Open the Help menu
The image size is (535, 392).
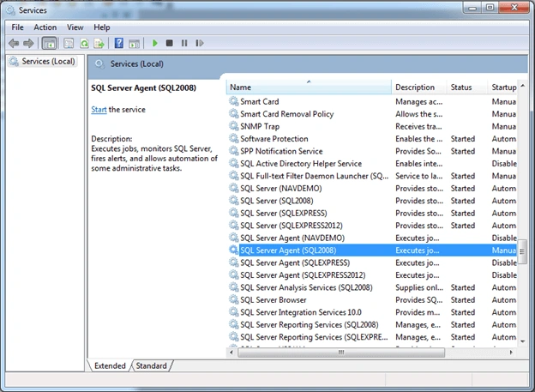pyautogui.click(x=102, y=27)
